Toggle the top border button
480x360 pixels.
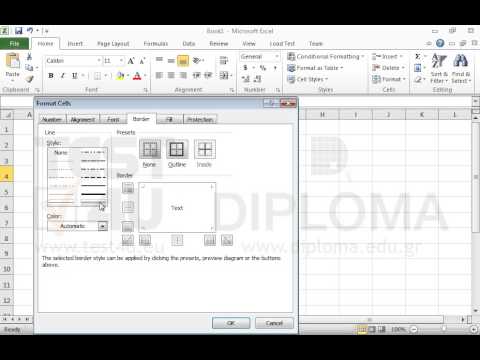coord(128,188)
